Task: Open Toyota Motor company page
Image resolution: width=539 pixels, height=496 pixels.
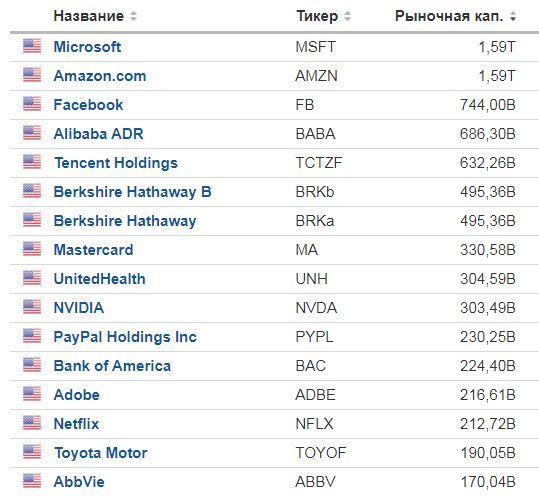Action: coord(101,453)
